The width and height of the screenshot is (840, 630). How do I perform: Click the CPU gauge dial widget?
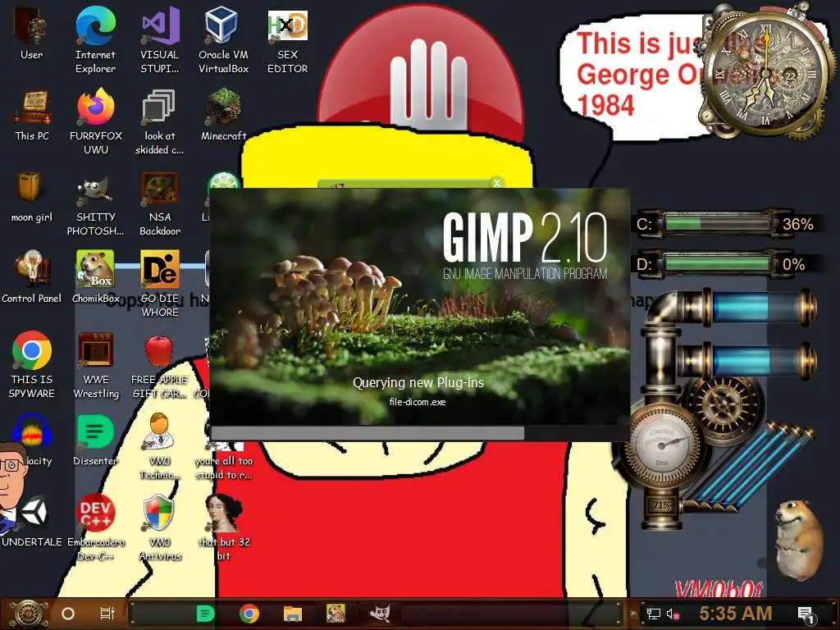click(x=664, y=444)
